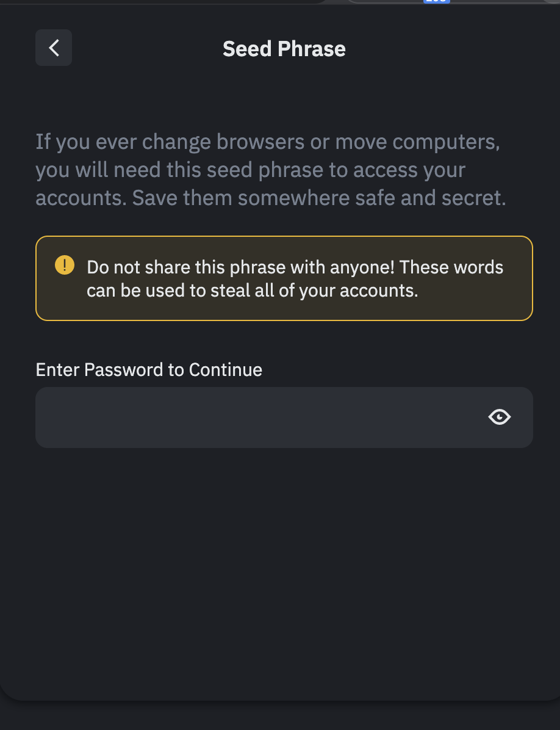Click the word 'Phrase' in the header
The width and height of the screenshot is (560, 730).
(x=312, y=48)
